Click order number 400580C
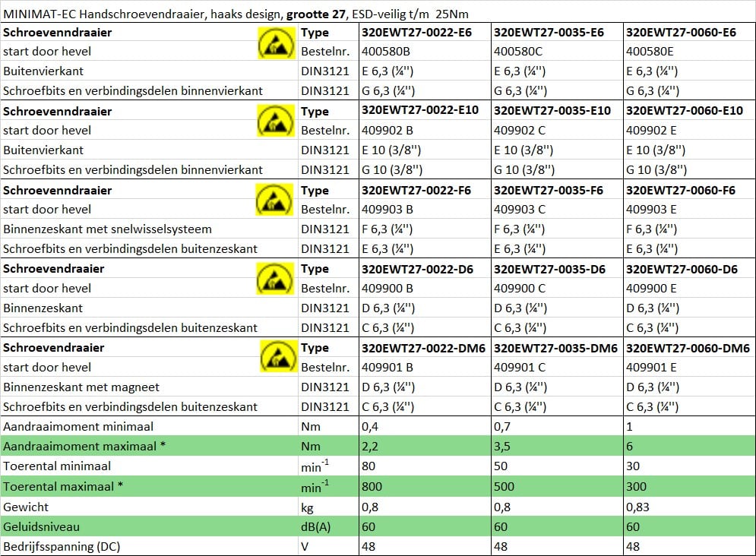Image resolution: width=756 pixels, height=556 pixels. (x=518, y=52)
